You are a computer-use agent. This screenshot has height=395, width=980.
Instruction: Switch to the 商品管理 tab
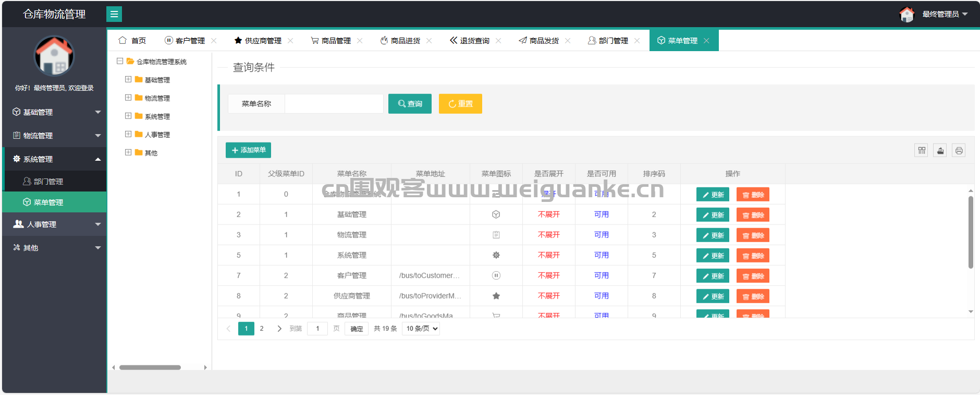331,41
